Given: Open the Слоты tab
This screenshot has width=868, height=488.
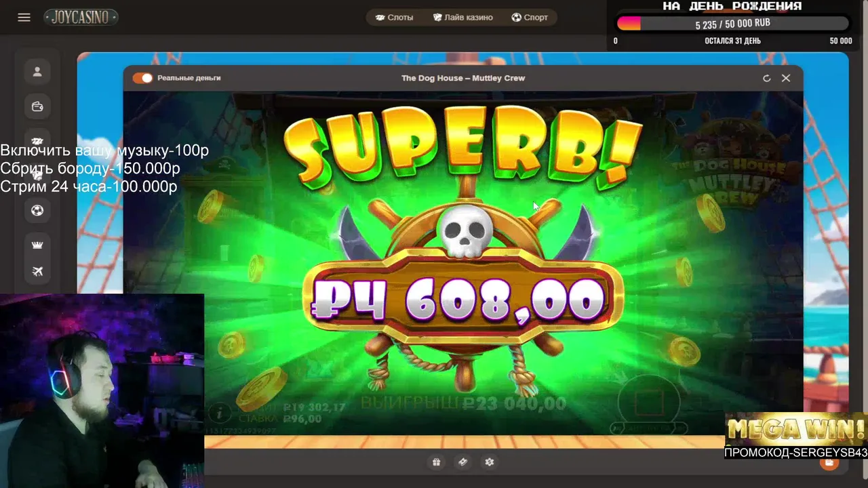Looking at the screenshot, I should coord(394,18).
